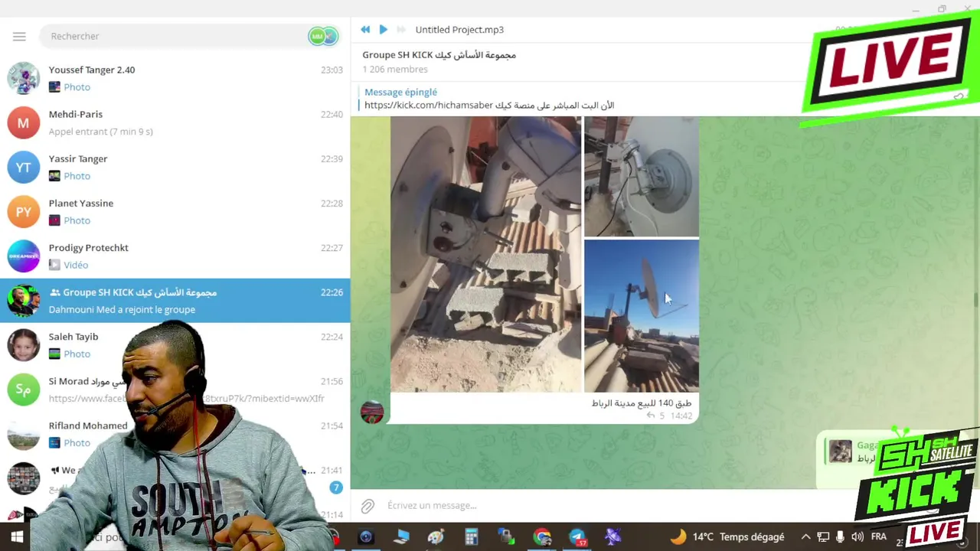
Task: Click Saleh Tayib avatar photo
Action: pos(24,344)
